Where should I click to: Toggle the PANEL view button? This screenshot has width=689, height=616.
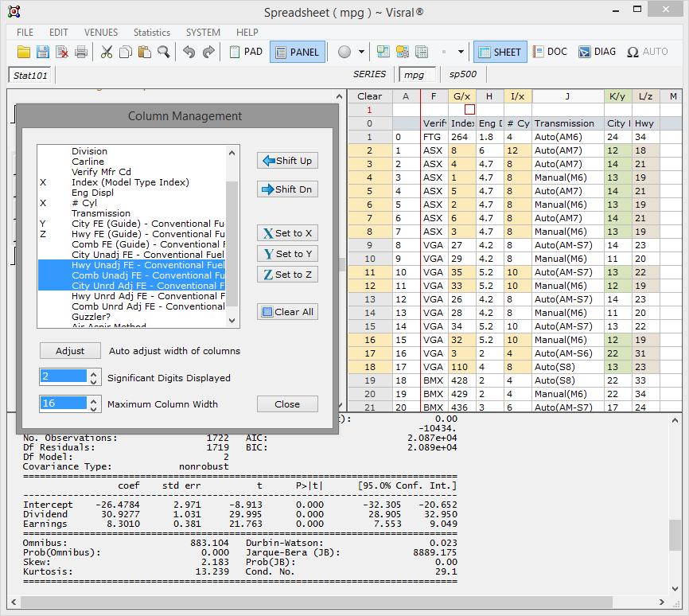[x=297, y=53]
